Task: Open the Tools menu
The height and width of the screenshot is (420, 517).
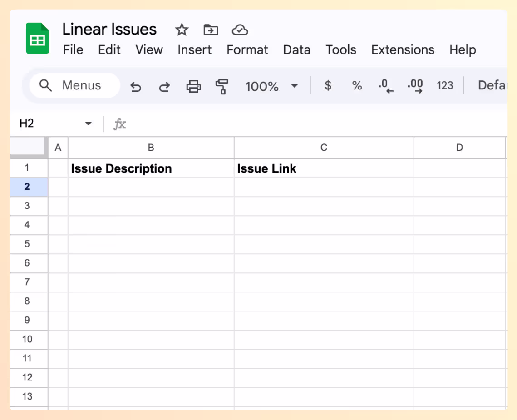Action: pos(341,50)
